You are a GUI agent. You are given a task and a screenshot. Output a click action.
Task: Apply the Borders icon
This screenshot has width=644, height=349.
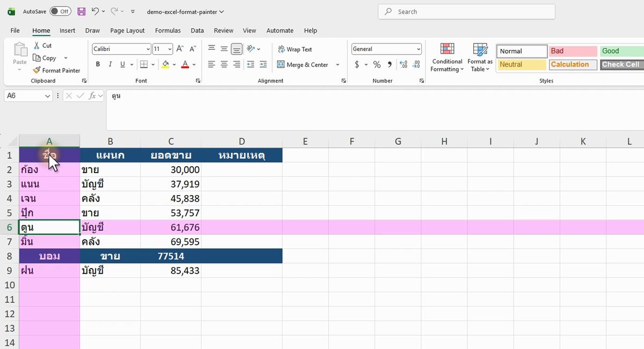143,64
